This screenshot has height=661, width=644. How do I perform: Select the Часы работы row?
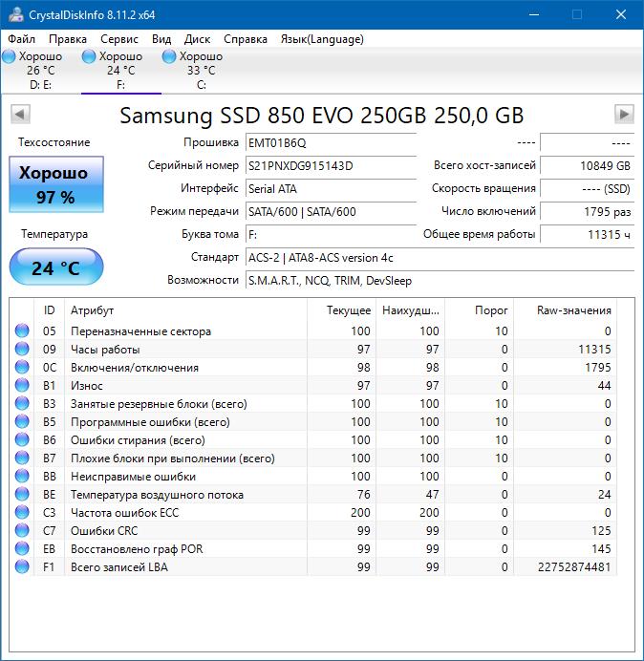[313, 349]
